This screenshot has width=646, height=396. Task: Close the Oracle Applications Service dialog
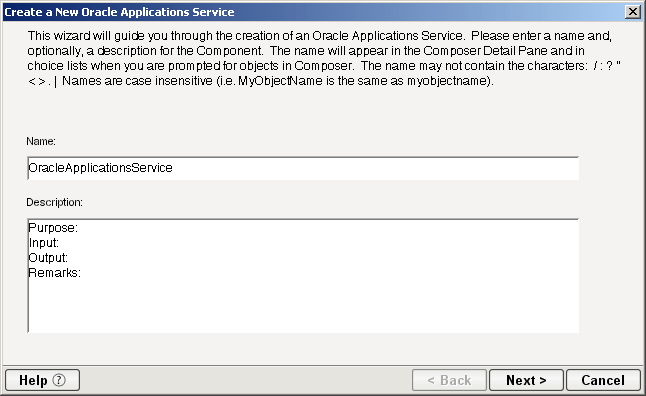632,12
